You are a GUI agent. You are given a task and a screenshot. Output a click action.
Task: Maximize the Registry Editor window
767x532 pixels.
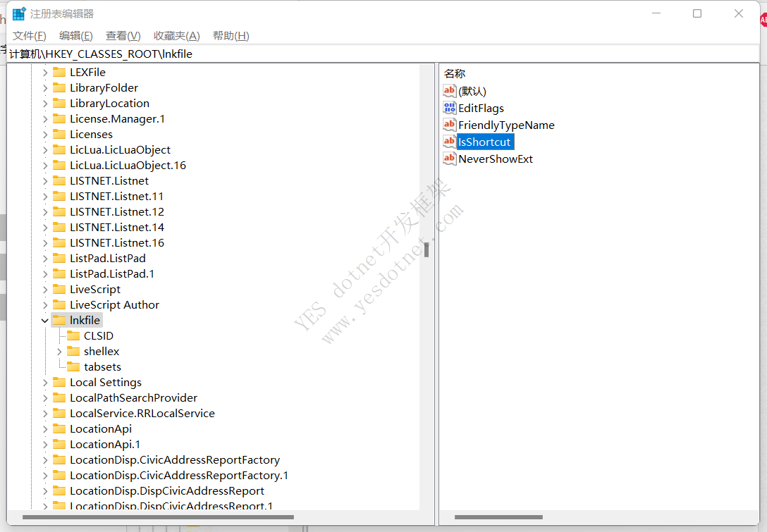coord(697,13)
